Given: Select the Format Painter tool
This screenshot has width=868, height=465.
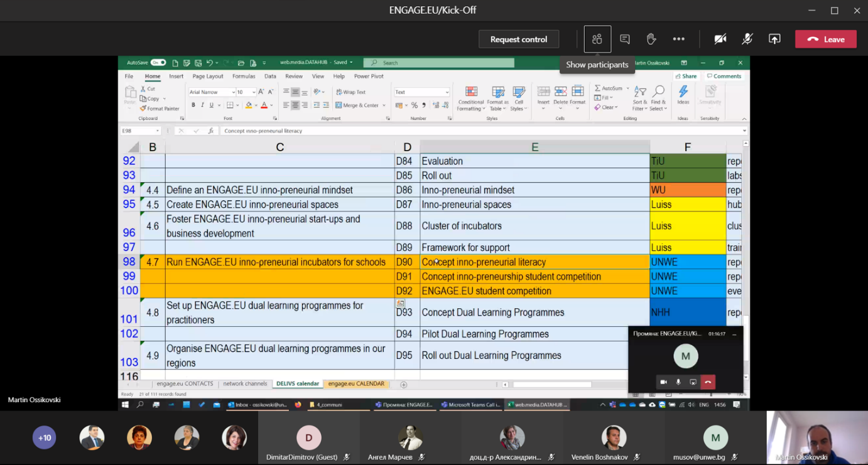Looking at the screenshot, I should [160, 109].
